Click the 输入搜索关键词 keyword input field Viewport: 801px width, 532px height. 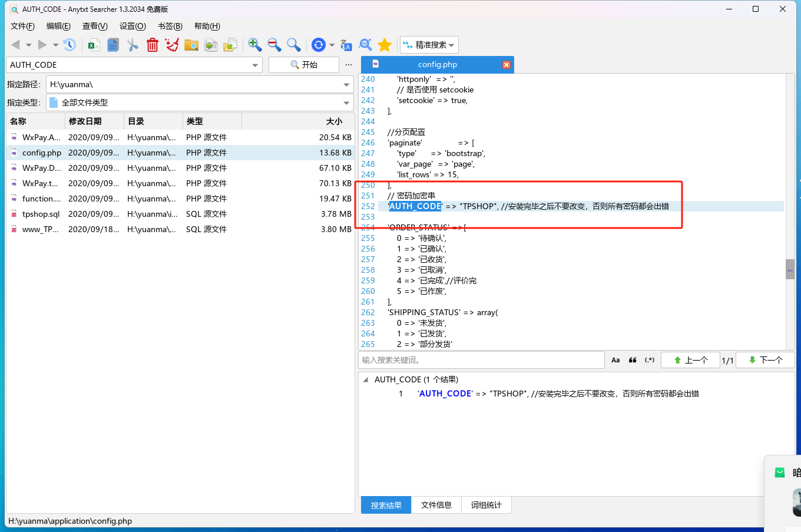coord(481,360)
